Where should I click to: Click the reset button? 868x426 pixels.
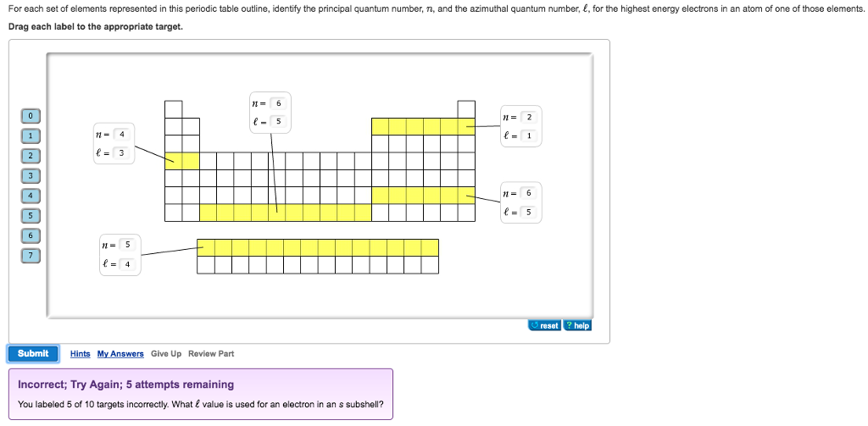(x=545, y=325)
